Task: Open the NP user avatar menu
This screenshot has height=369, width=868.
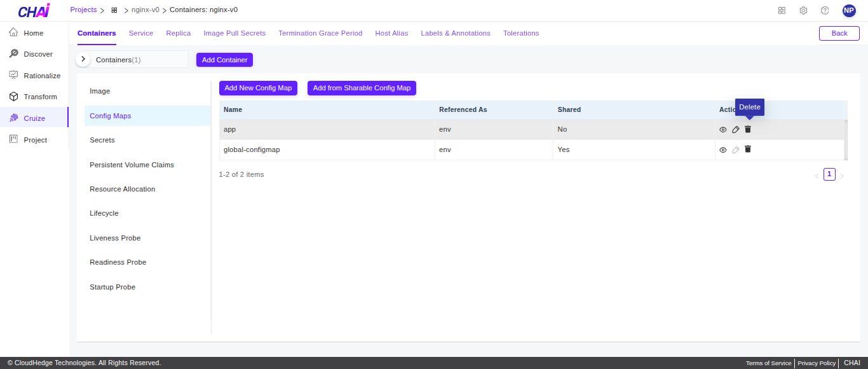Action: coord(848,10)
